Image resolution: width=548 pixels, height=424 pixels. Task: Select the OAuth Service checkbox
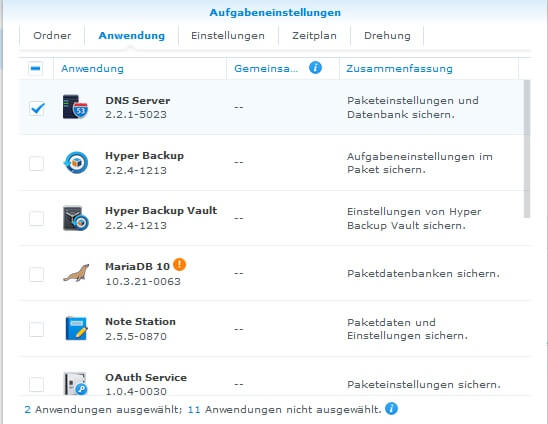point(36,385)
